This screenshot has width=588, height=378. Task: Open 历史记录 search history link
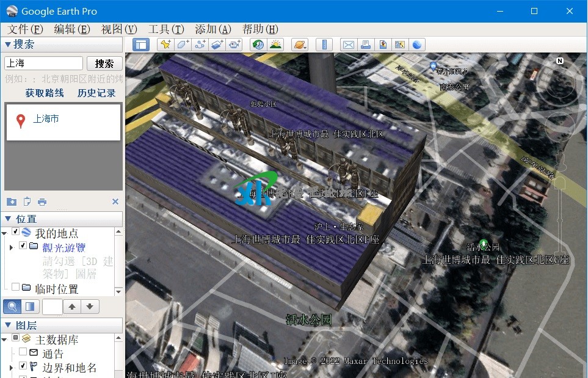[96, 93]
